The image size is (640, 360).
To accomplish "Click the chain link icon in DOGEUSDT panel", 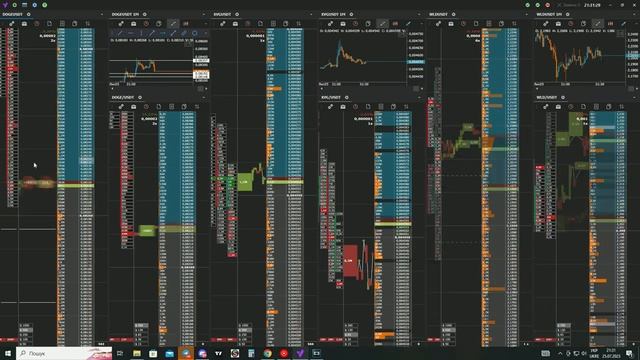I will (12, 24).
